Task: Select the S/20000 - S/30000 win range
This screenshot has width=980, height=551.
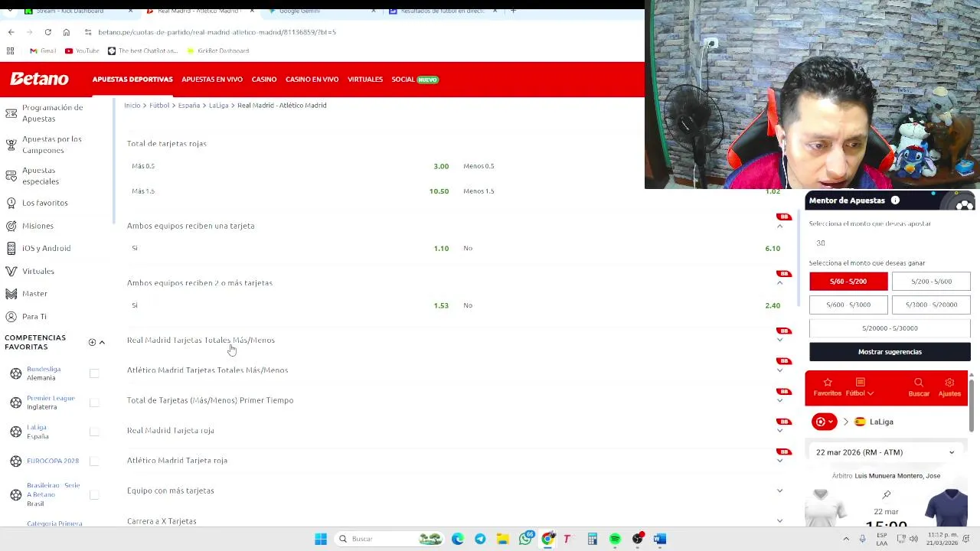Action: pyautogui.click(x=890, y=328)
